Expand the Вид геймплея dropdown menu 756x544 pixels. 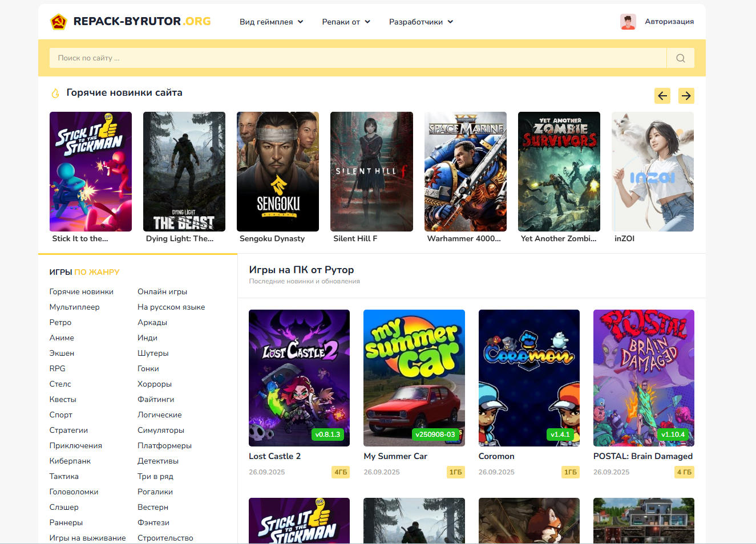(x=272, y=22)
